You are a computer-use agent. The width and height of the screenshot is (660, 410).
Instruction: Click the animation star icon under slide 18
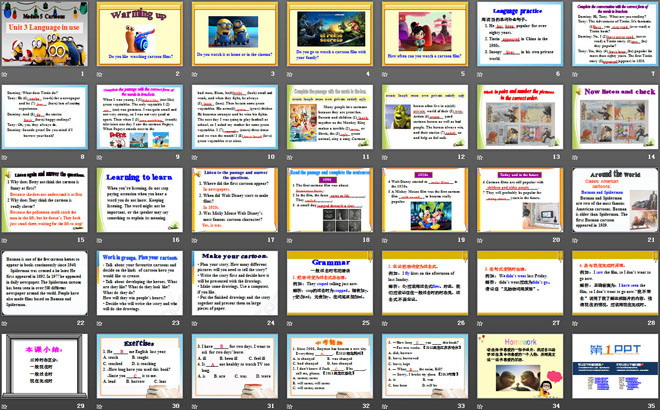pos(290,240)
